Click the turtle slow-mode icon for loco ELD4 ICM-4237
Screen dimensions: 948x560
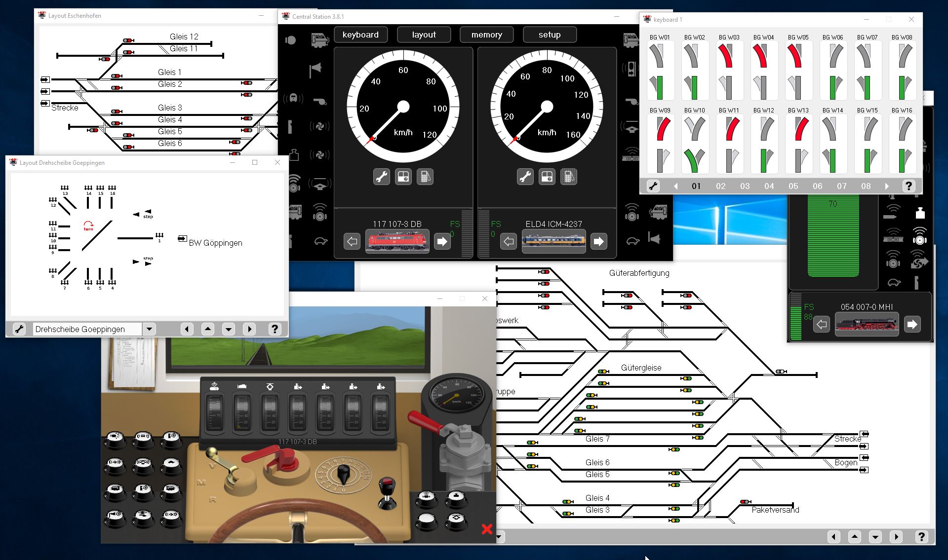[632, 241]
